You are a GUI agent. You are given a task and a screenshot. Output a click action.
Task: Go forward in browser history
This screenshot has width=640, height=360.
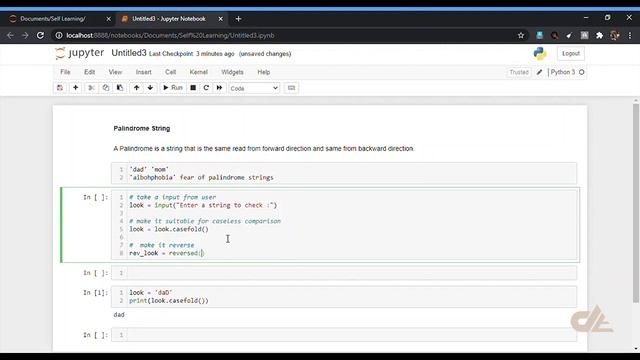click(25, 36)
